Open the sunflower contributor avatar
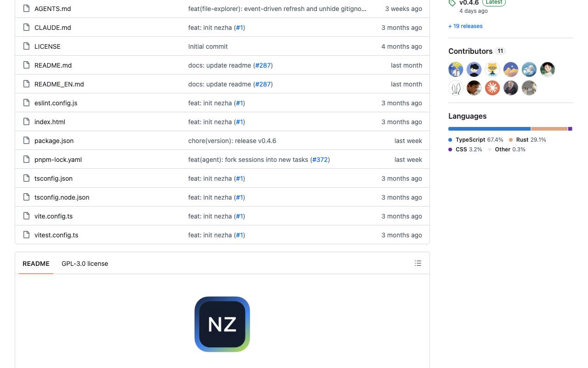The height and width of the screenshot is (368, 588). click(456, 69)
